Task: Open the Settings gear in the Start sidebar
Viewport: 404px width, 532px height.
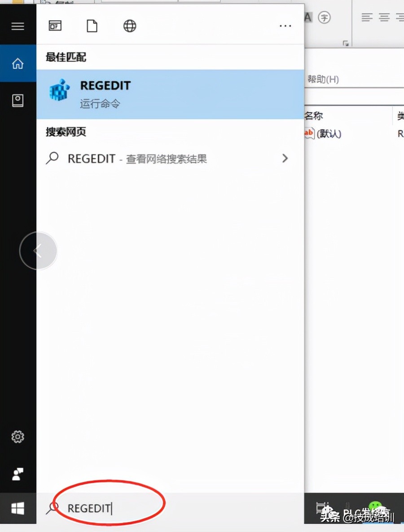Action: 18,436
